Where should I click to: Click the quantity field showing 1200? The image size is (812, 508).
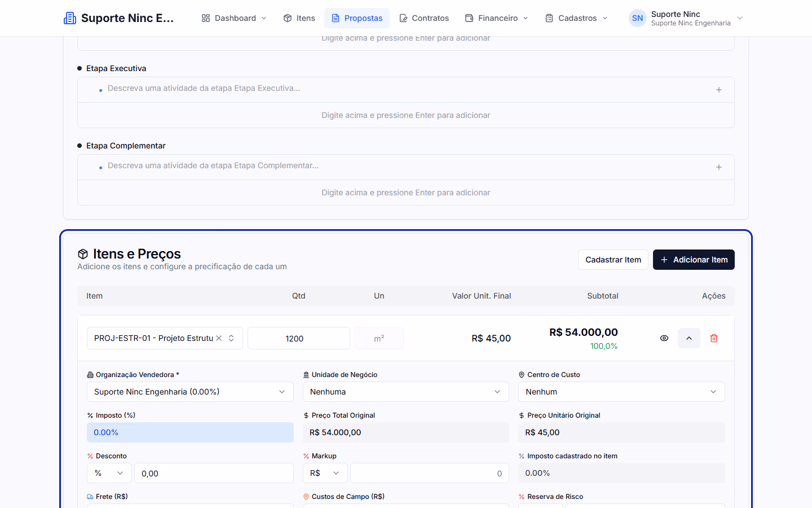click(x=299, y=338)
